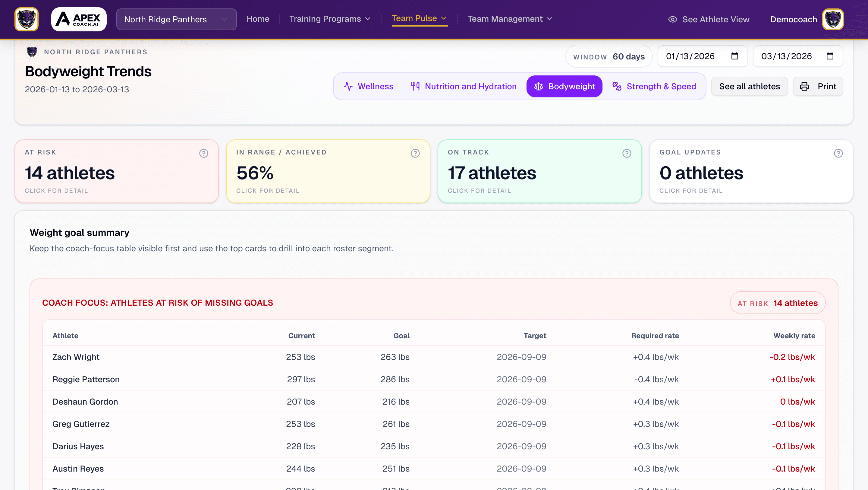Expand the Team Management menu
The height and width of the screenshot is (490, 868).
click(x=509, y=19)
